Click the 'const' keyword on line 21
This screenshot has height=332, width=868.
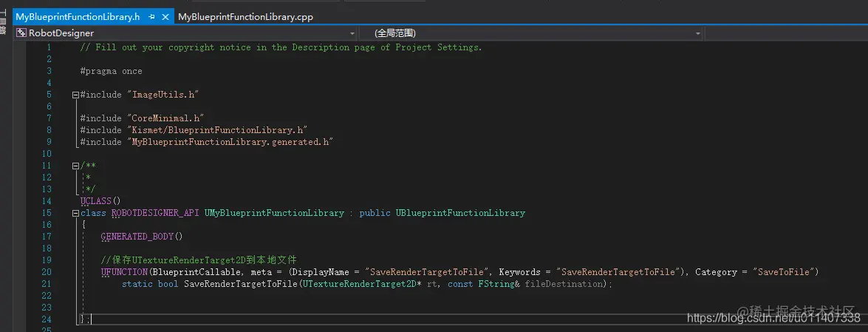pyautogui.click(x=460, y=284)
